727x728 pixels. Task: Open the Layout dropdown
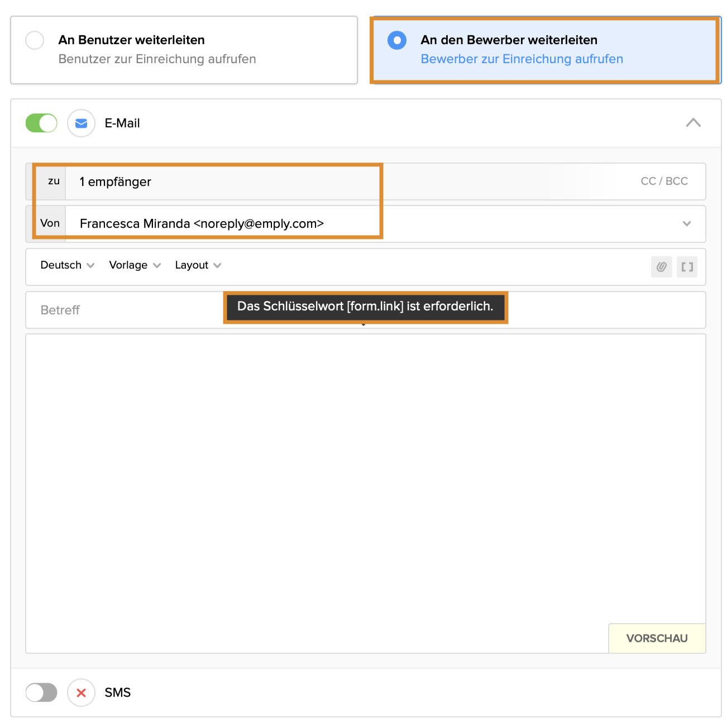click(x=198, y=265)
